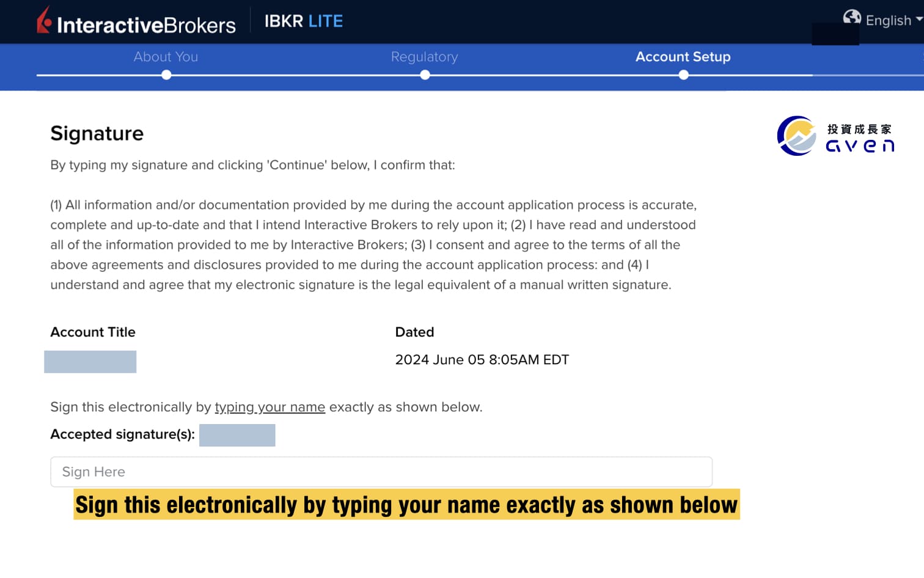Go to the About You tab
This screenshot has height=578, width=924.
tap(166, 57)
